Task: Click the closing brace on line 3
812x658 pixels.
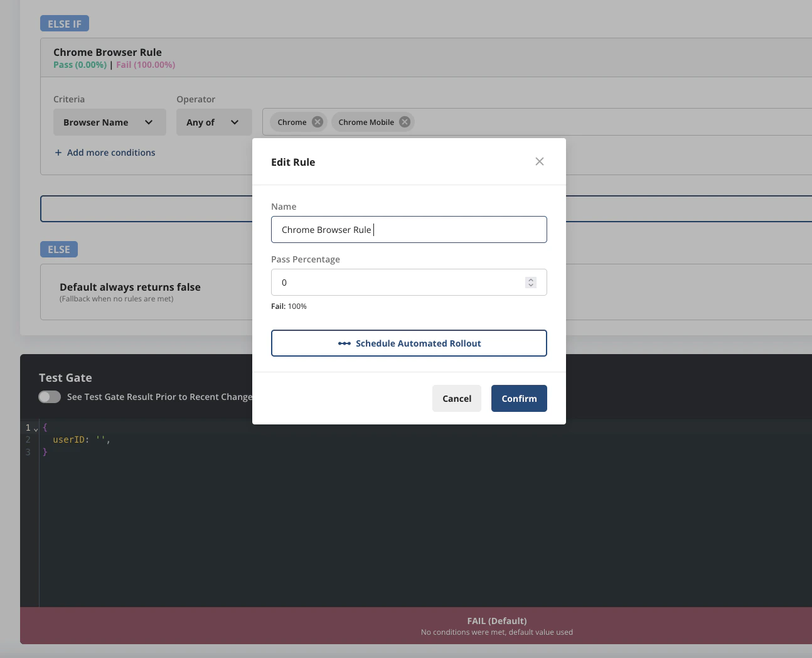Action: [x=45, y=452]
